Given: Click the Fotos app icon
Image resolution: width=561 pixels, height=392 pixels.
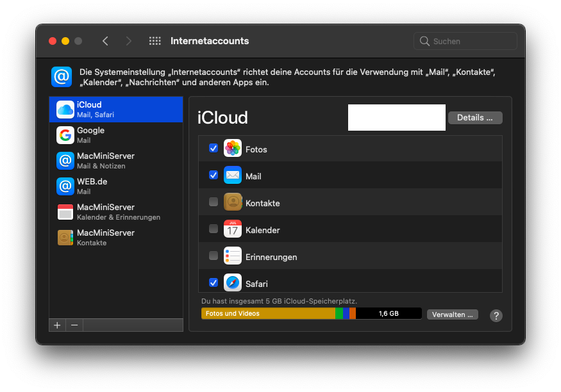Looking at the screenshot, I should point(232,149).
